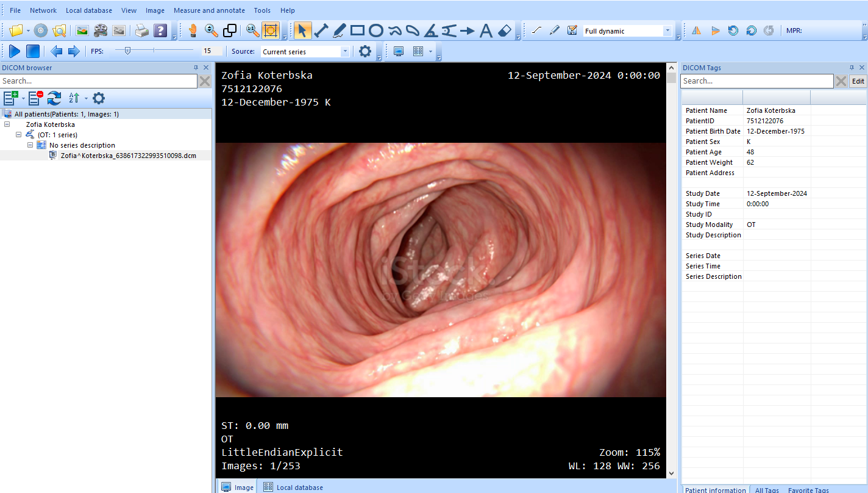Toggle the arrow pointer selection mode
Image resolution: width=868 pixels, height=493 pixels.
[x=302, y=31]
